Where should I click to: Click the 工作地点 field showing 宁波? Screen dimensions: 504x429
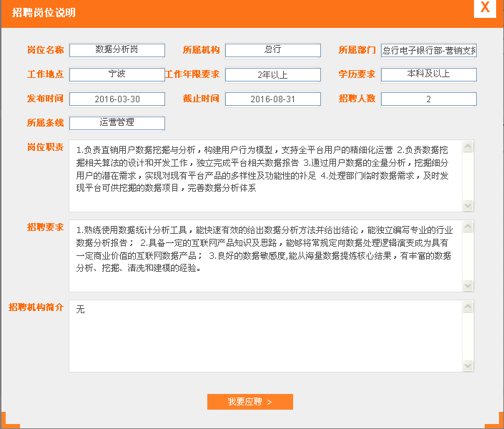click(x=117, y=74)
